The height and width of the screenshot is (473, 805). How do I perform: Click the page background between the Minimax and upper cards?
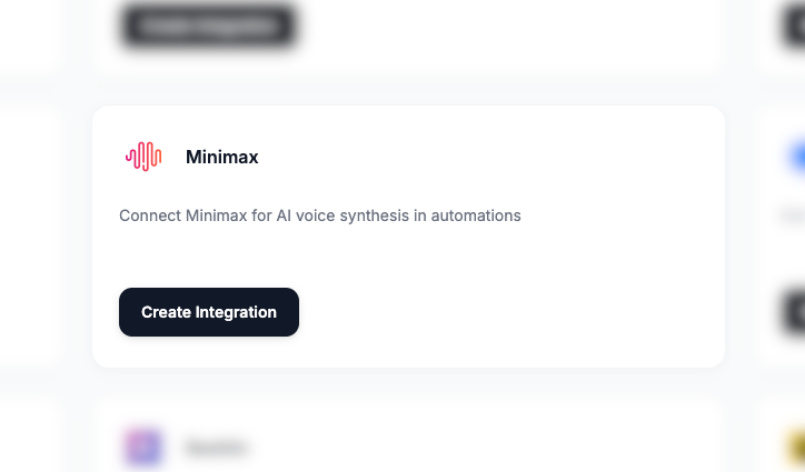pos(400,89)
